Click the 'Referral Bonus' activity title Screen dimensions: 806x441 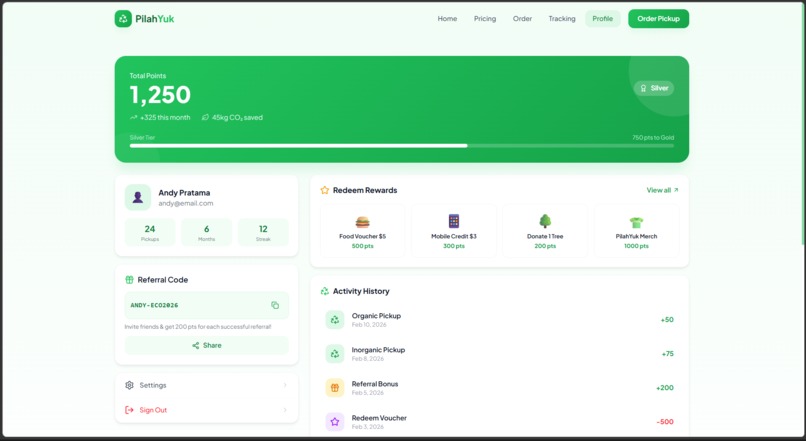pos(375,384)
